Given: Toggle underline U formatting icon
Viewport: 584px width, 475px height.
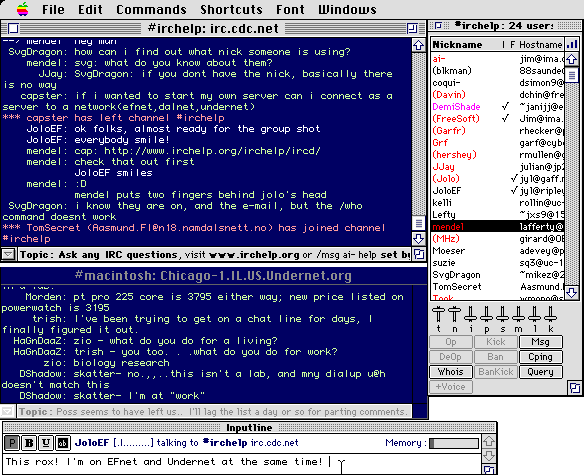Looking at the screenshot, I should point(46,443).
